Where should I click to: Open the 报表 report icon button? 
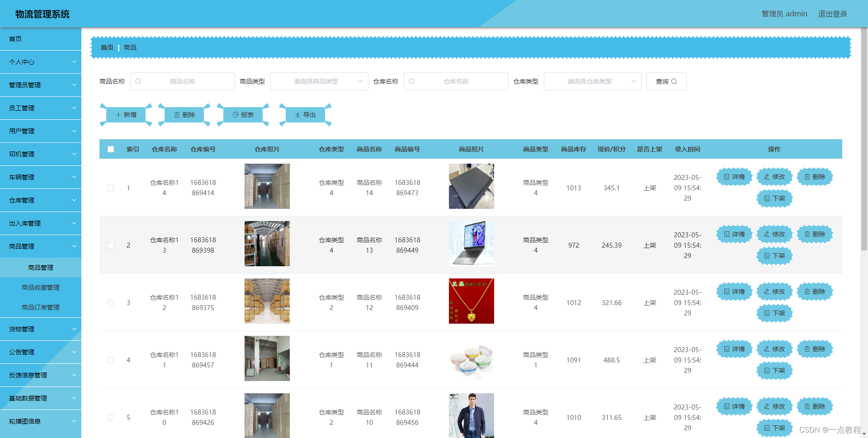click(236, 114)
